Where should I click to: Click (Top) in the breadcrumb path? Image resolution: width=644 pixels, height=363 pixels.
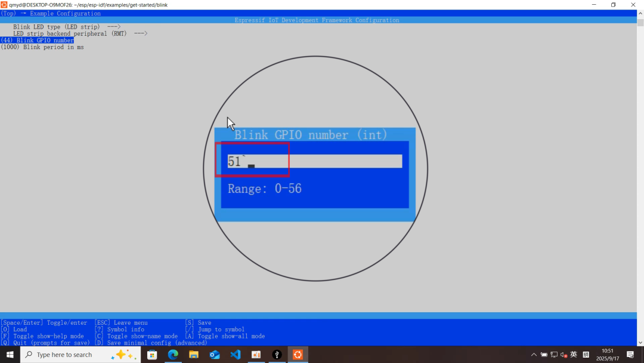click(x=8, y=13)
